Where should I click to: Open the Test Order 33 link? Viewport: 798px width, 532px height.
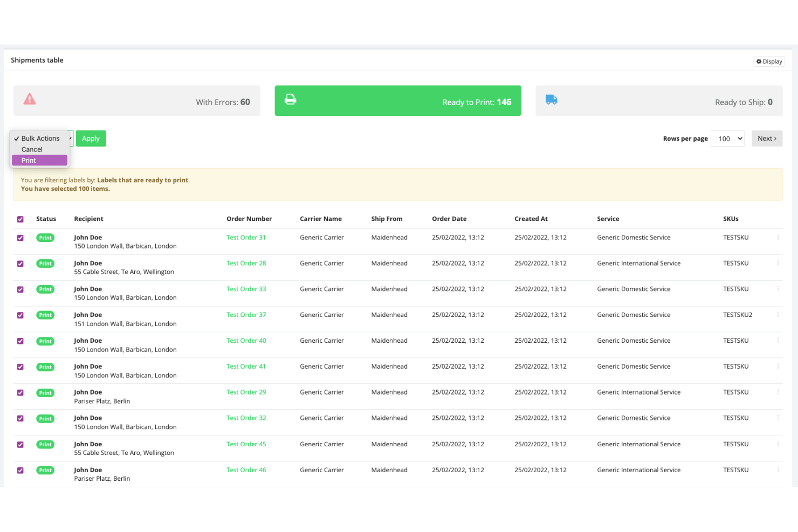click(246, 289)
